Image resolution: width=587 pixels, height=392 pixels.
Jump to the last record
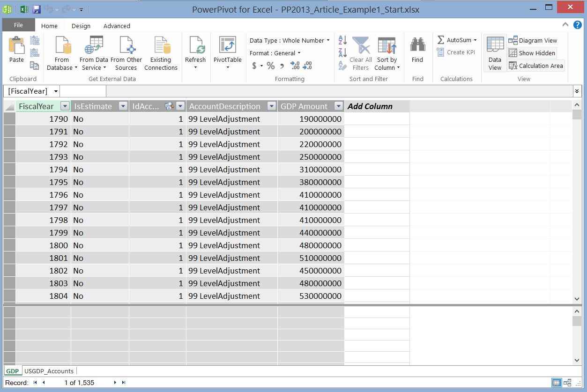123,383
